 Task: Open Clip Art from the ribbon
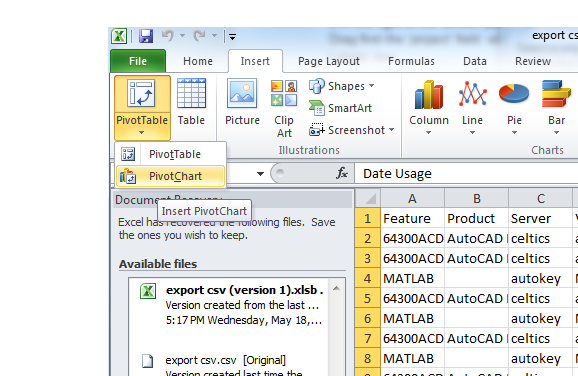click(x=284, y=108)
